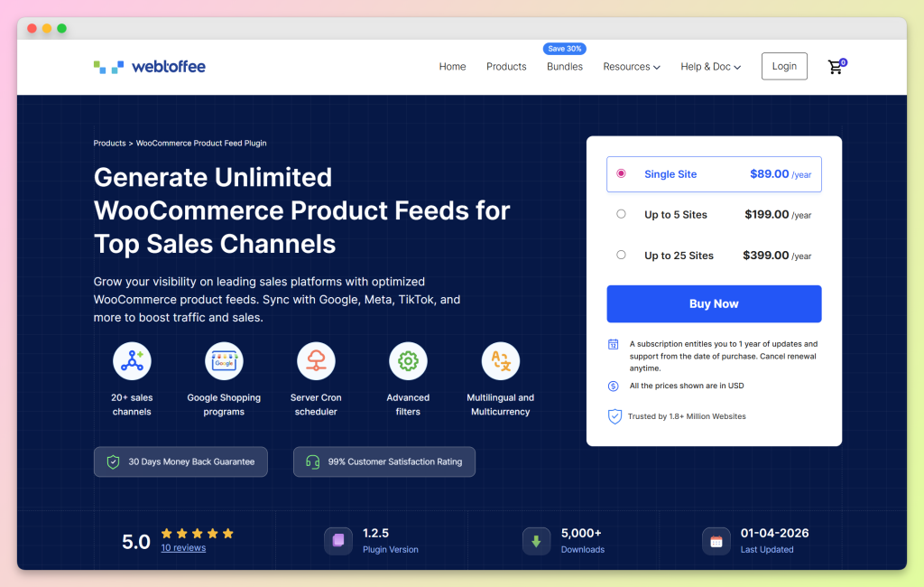Click the WooCommerce Product Feed Plugin breadcrumb
Viewport: 924px width, 587px height.
coord(201,144)
